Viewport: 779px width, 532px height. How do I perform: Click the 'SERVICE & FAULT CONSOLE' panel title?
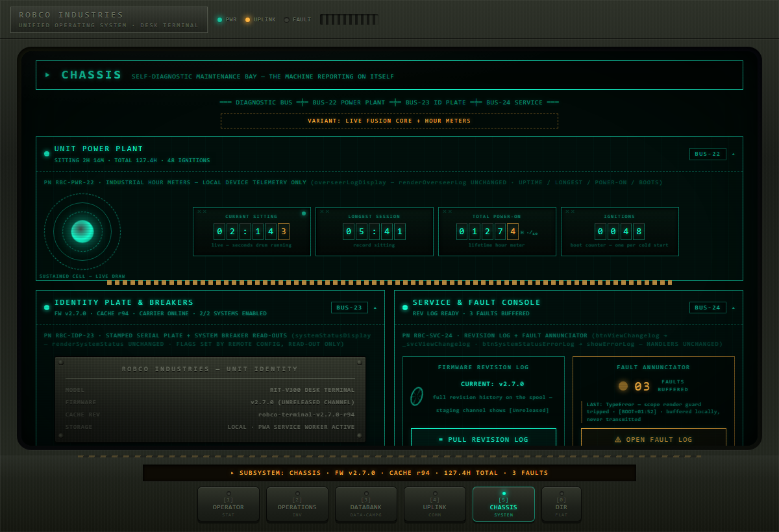coord(476,302)
